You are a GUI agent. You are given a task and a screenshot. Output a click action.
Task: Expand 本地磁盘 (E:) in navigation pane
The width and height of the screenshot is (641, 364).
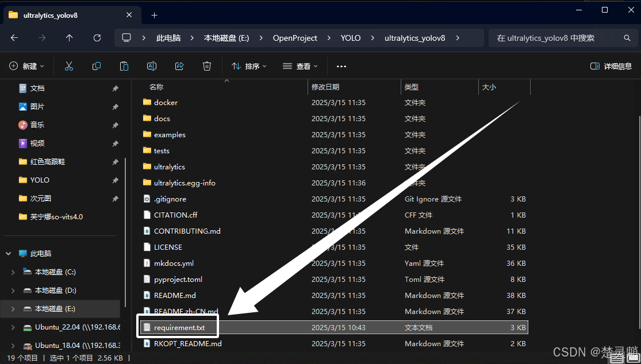tap(13, 309)
